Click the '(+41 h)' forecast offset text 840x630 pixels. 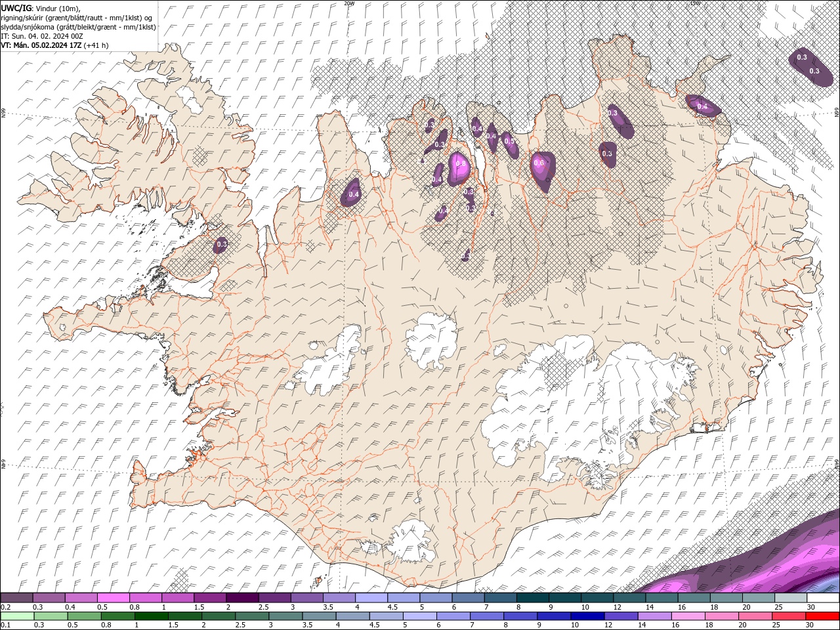click(x=96, y=45)
